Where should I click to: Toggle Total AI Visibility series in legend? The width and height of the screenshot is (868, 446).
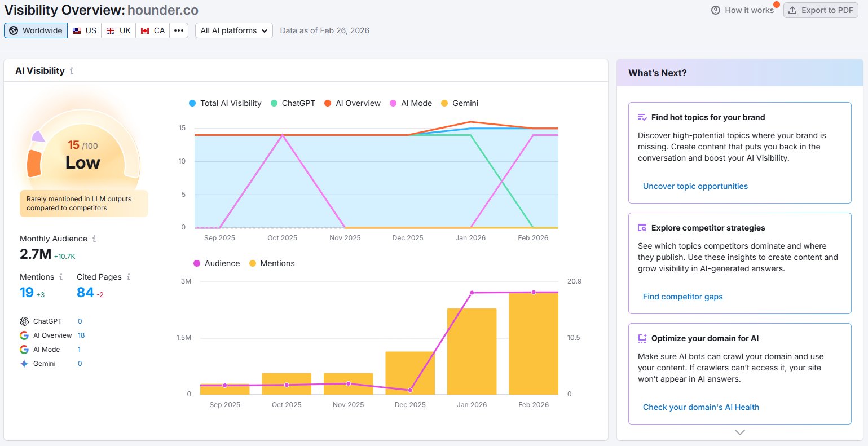[225, 103]
